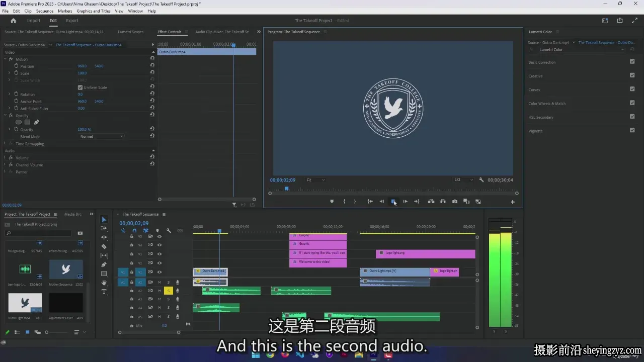The image size is (644, 362).
Task: Open the button editor plus icon
Action: click(x=513, y=202)
